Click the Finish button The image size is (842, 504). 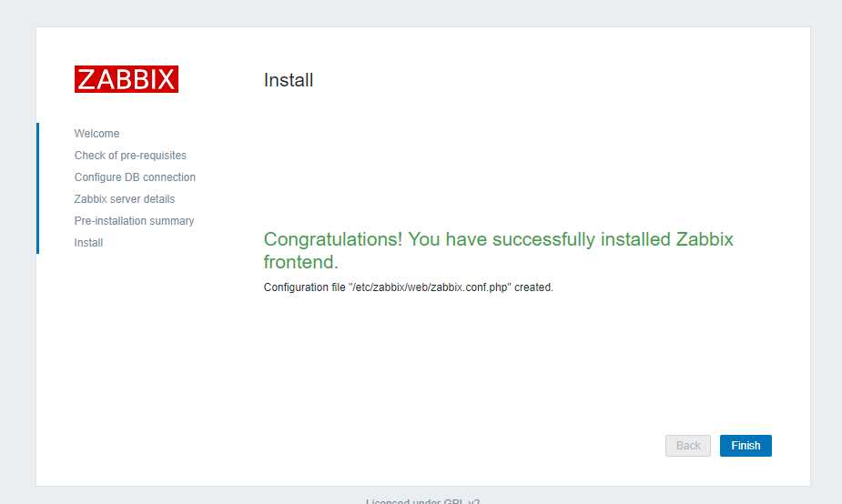(746, 446)
